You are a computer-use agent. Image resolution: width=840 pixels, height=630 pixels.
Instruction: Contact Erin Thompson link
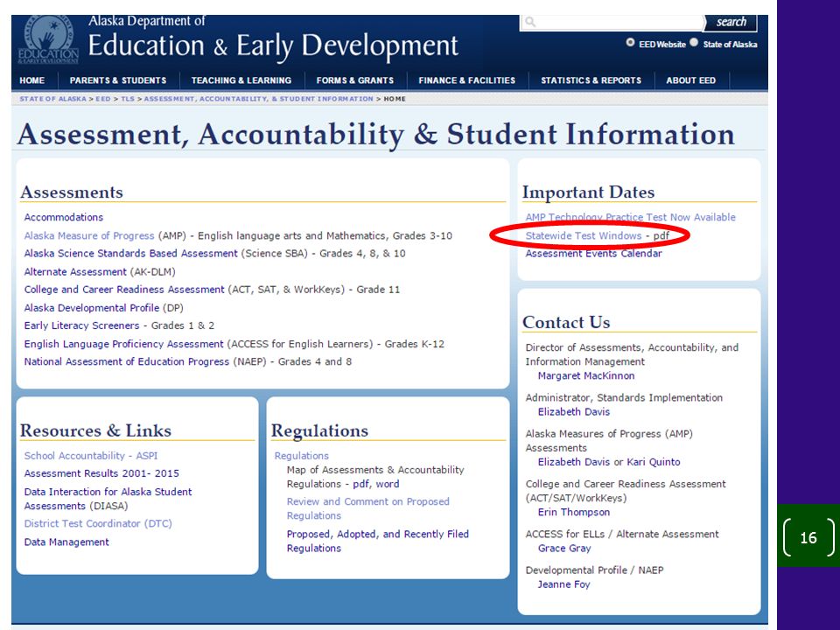(574, 512)
